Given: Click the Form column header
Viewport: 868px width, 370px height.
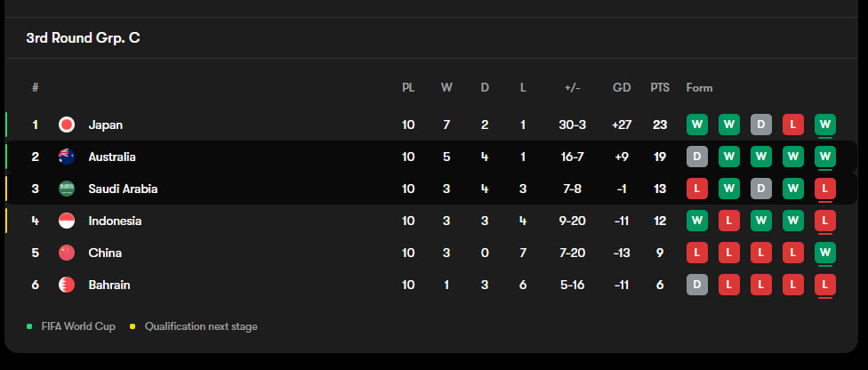Looking at the screenshot, I should pos(699,88).
